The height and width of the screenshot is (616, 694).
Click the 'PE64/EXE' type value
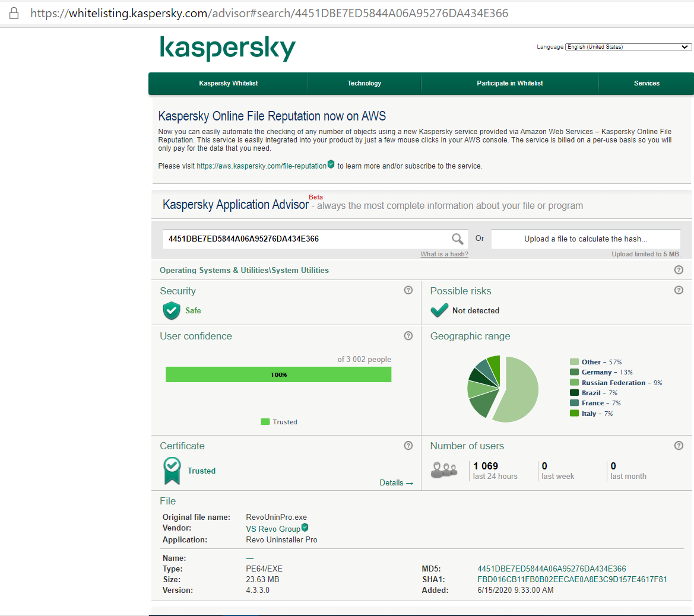click(x=264, y=569)
